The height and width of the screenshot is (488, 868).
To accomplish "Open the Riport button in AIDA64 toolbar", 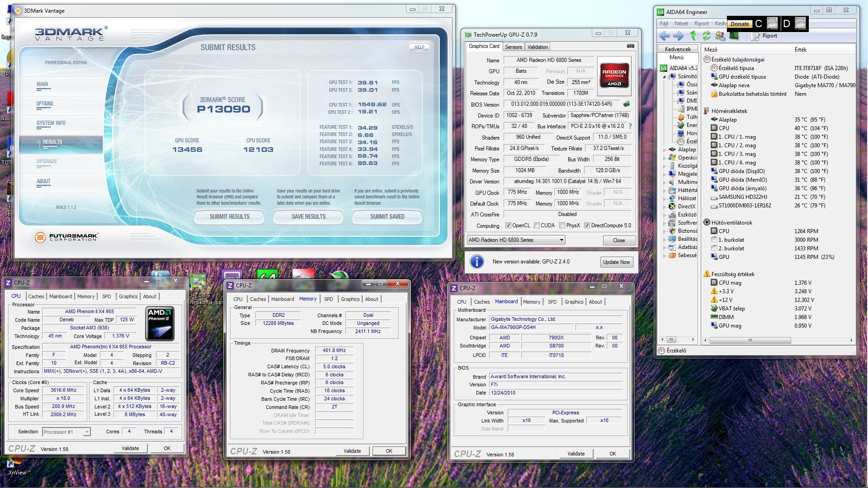I will 764,36.
